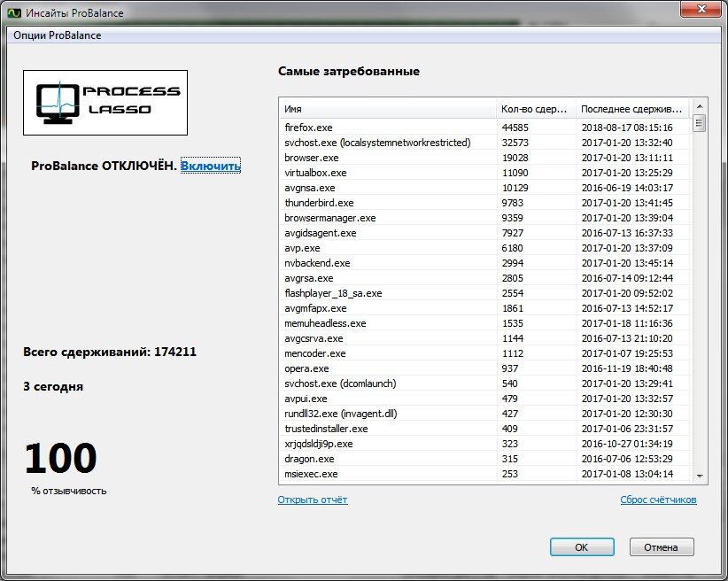Select the thunderbird.exe row
728x581 pixels.
(x=485, y=203)
